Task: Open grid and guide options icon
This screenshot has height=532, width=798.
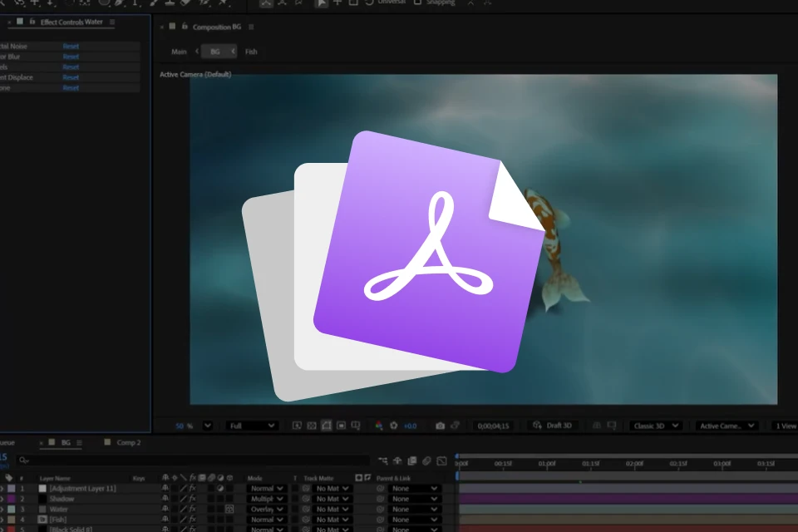Action: (x=356, y=426)
